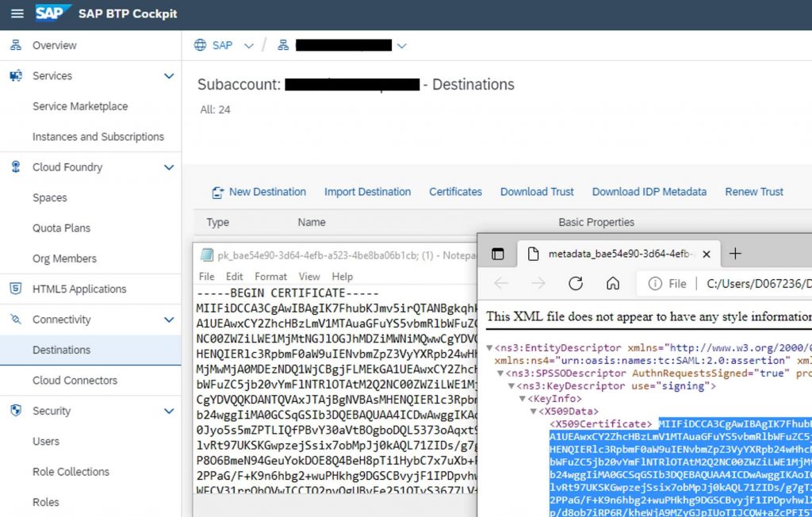Image resolution: width=812 pixels, height=517 pixels.
Task: Open the subaccount breadcrumb dropdown
Action: [401, 45]
